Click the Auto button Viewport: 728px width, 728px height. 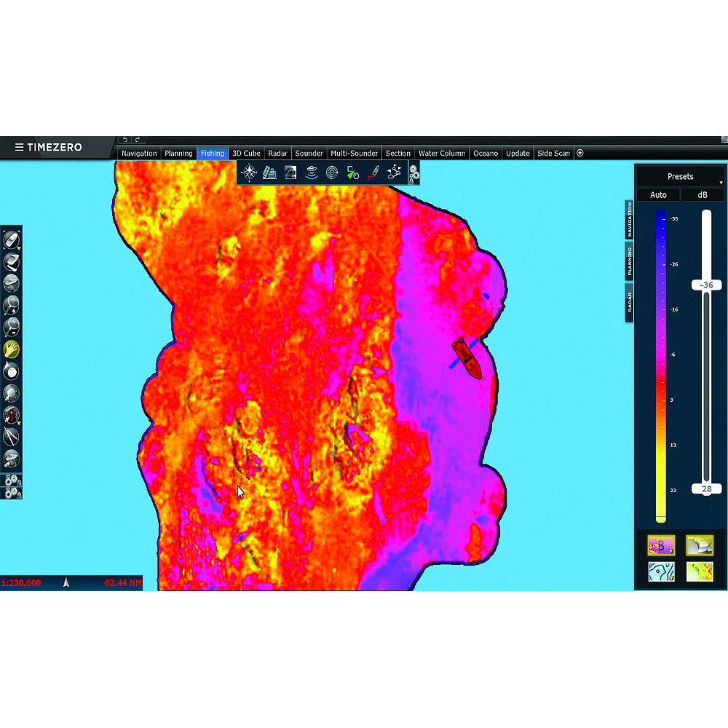click(x=658, y=195)
